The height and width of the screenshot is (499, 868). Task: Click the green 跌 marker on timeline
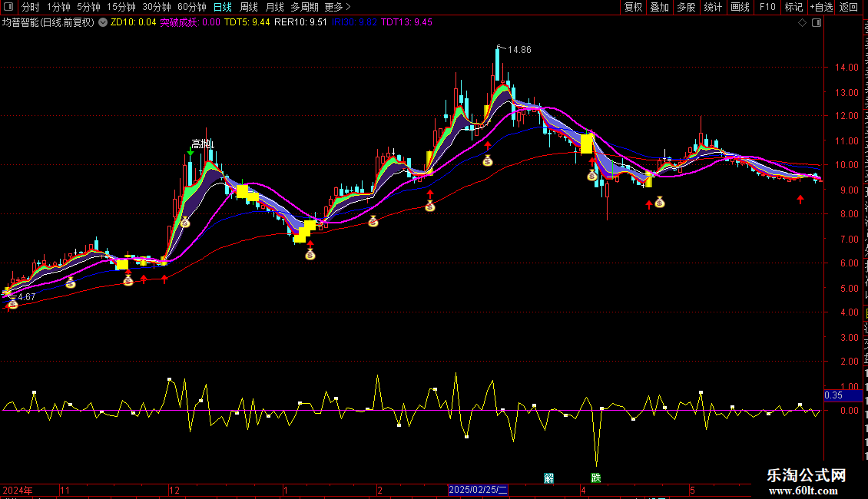tap(596, 478)
